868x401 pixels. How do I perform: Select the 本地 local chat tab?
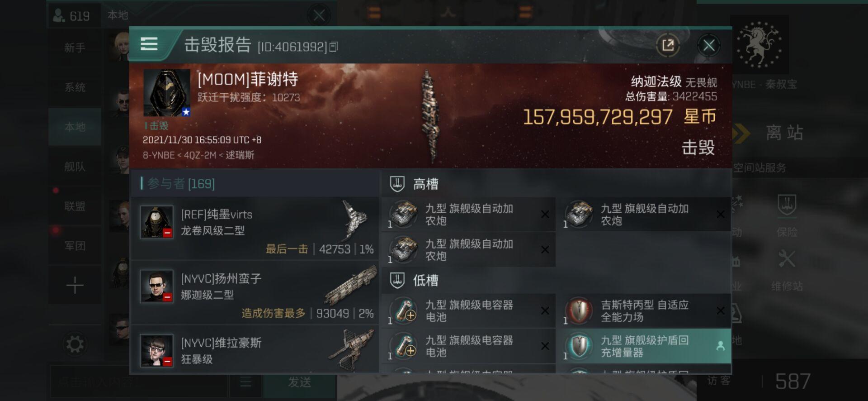point(75,127)
